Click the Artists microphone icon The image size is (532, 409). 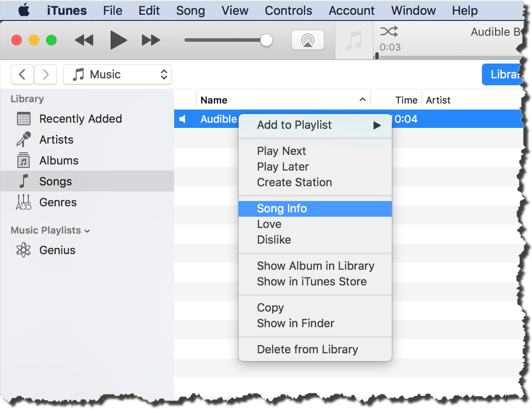(x=24, y=140)
